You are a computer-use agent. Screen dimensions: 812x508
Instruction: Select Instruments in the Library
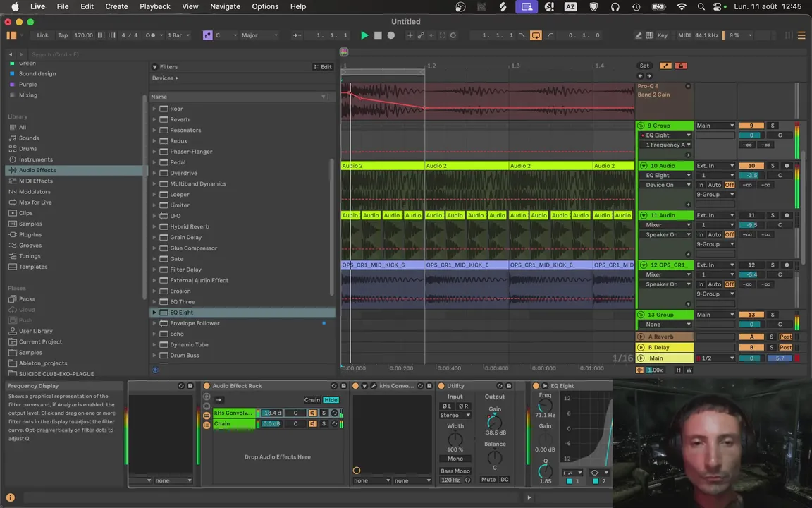point(36,159)
